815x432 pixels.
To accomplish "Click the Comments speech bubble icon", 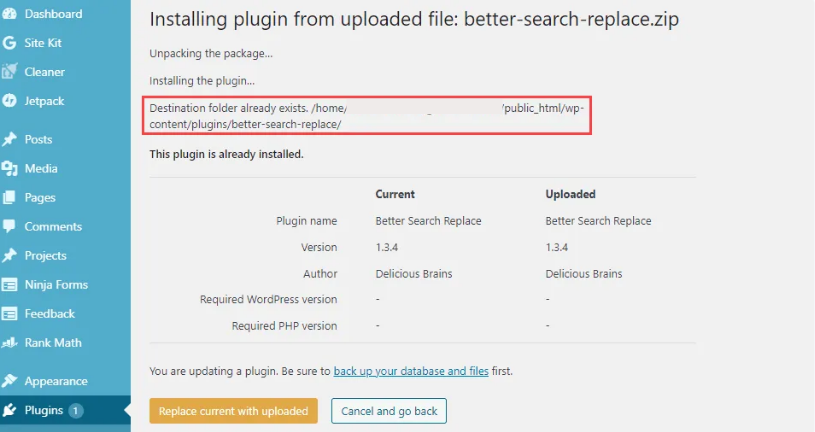I will (9, 226).
